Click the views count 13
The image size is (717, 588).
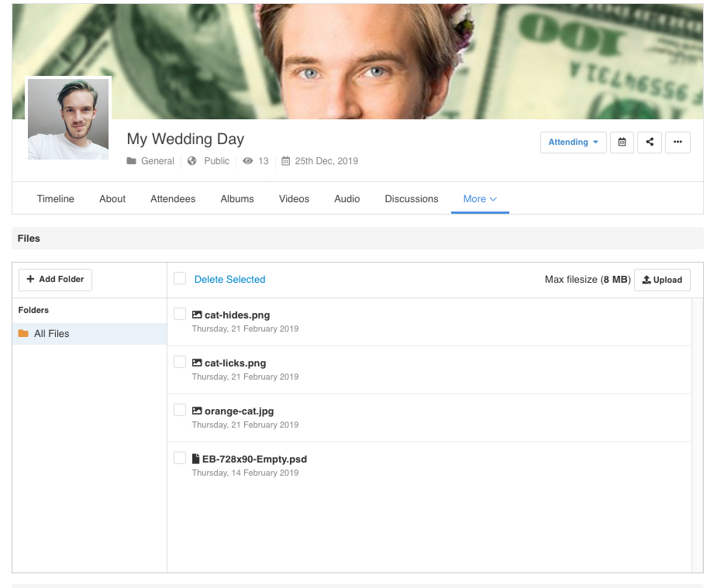tap(264, 161)
